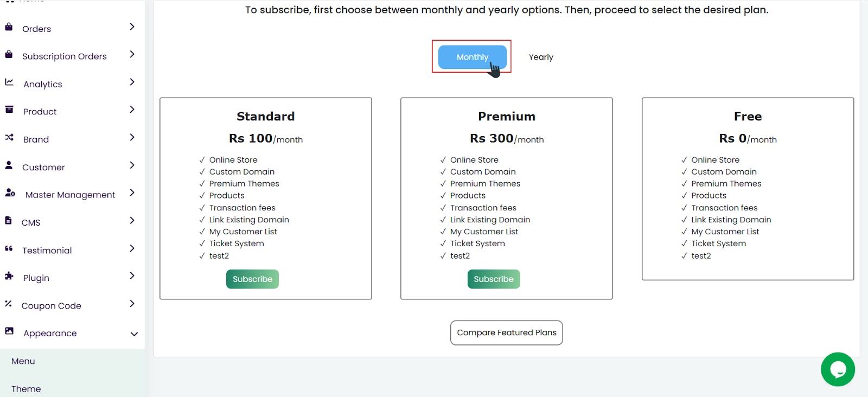Viewport: 868px width, 397px height.
Task: Subscribe to the Premium plan
Action: click(493, 279)
